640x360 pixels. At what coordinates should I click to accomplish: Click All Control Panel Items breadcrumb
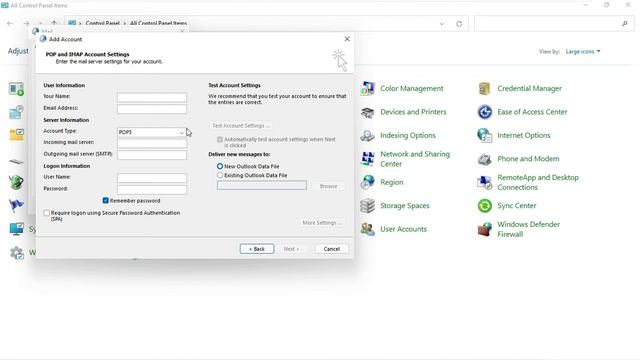pos(158,24)
